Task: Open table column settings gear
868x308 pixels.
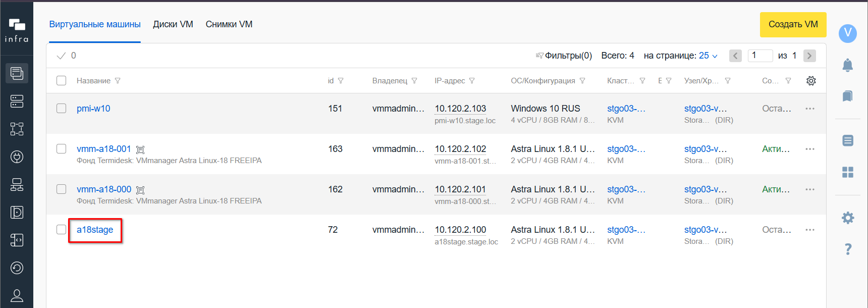Action: 811,81
